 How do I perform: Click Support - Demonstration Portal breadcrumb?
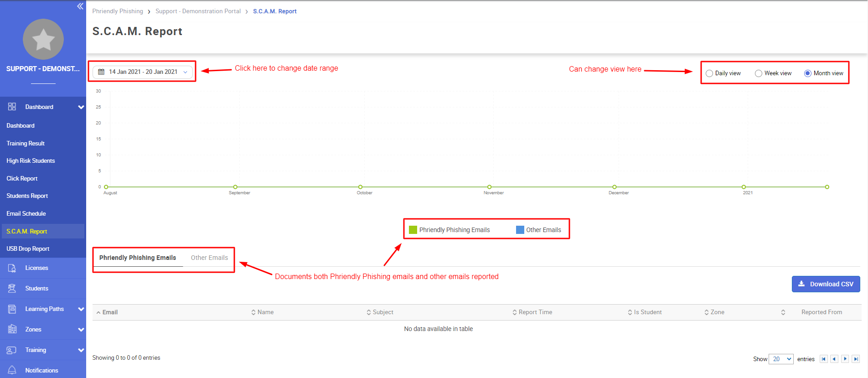tap(198, 11)
